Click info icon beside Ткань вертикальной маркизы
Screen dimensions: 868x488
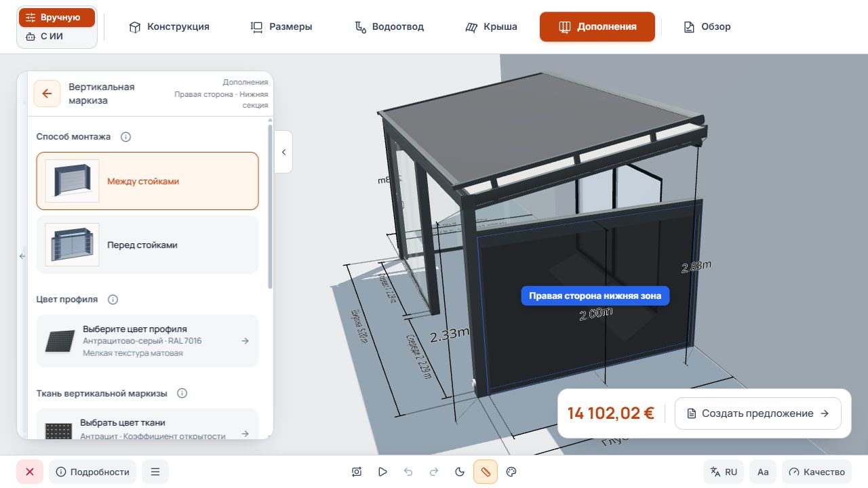182,393
